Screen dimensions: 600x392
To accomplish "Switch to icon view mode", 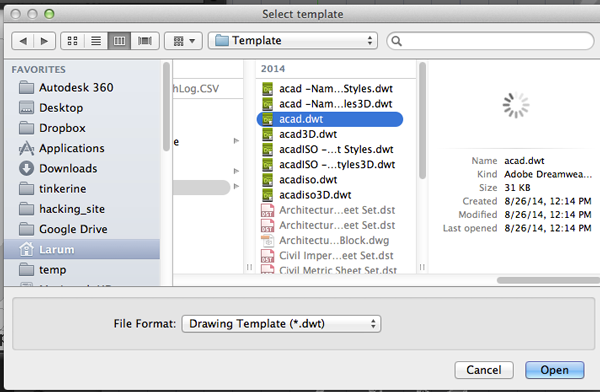I will click(72, 41).
